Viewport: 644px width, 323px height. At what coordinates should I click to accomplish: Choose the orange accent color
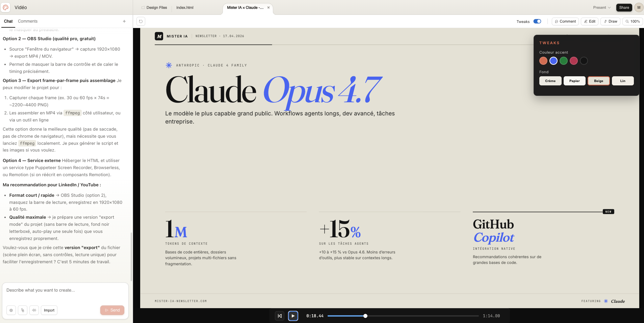(543, 61)
